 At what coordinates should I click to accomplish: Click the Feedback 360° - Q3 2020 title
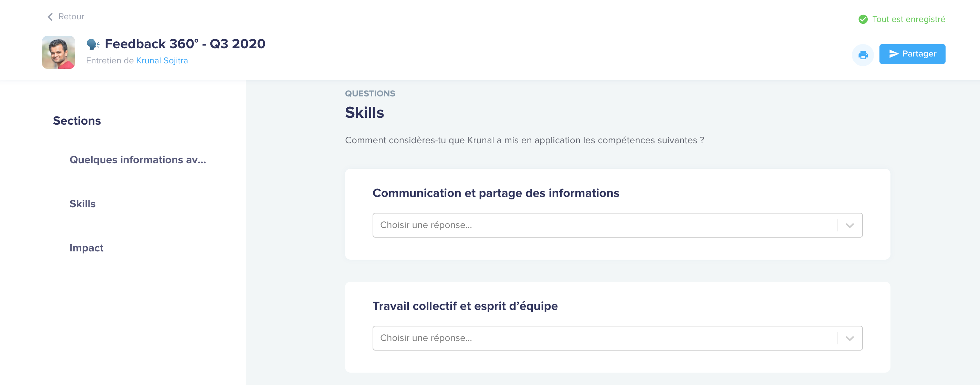click(185, 44)
